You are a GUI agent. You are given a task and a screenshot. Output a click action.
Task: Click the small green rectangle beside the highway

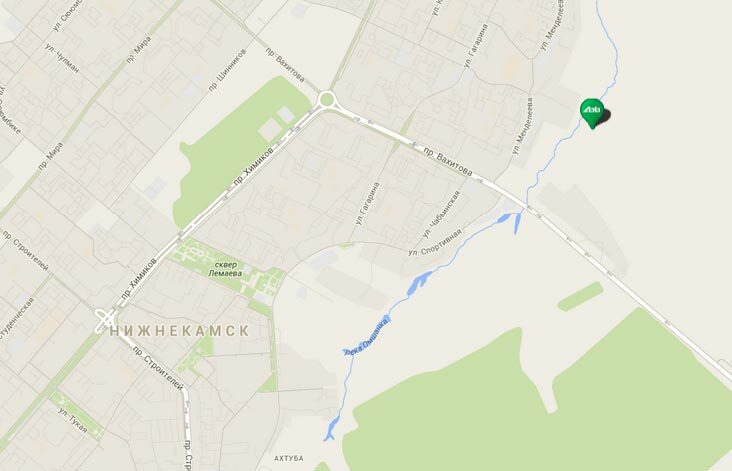coord(580,296)
